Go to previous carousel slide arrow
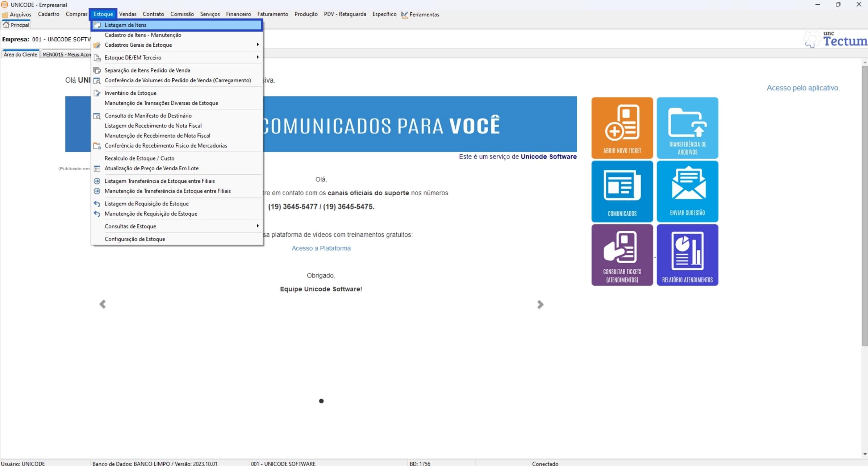This screenshot has width=868, height=466. pyautogui.click(x=103, y=304)
